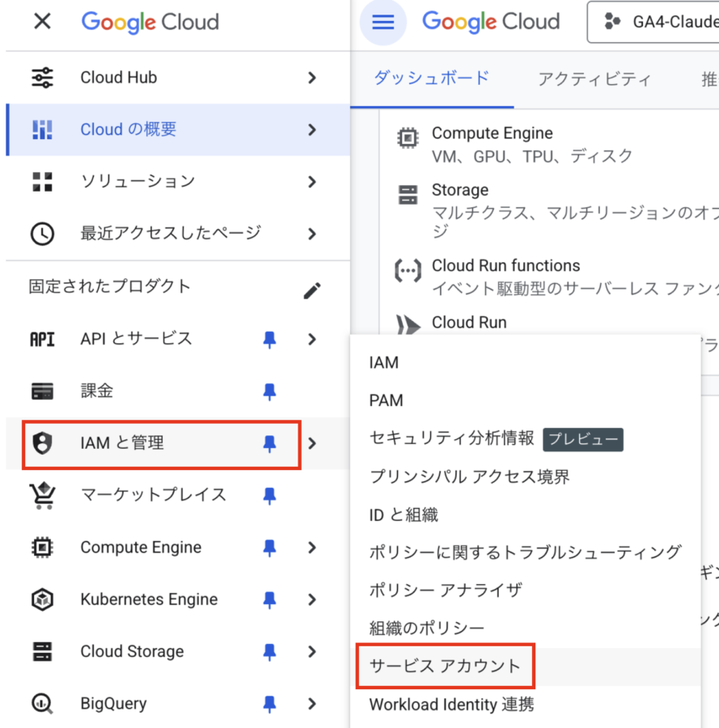
Task: Switch to the アクティビティ tab
Action: click(x=594, y=78)
